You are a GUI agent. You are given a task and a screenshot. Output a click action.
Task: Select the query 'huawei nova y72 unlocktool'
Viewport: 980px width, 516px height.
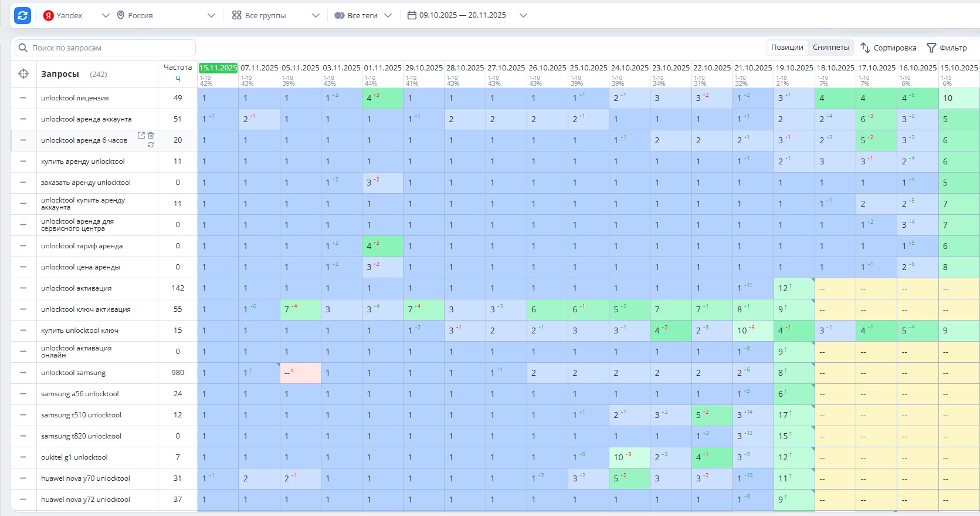pos(86,500)
